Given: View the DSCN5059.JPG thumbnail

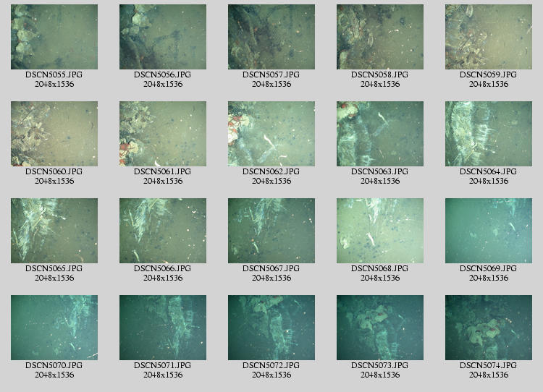Looking at the screenshot, I should 489,37.
